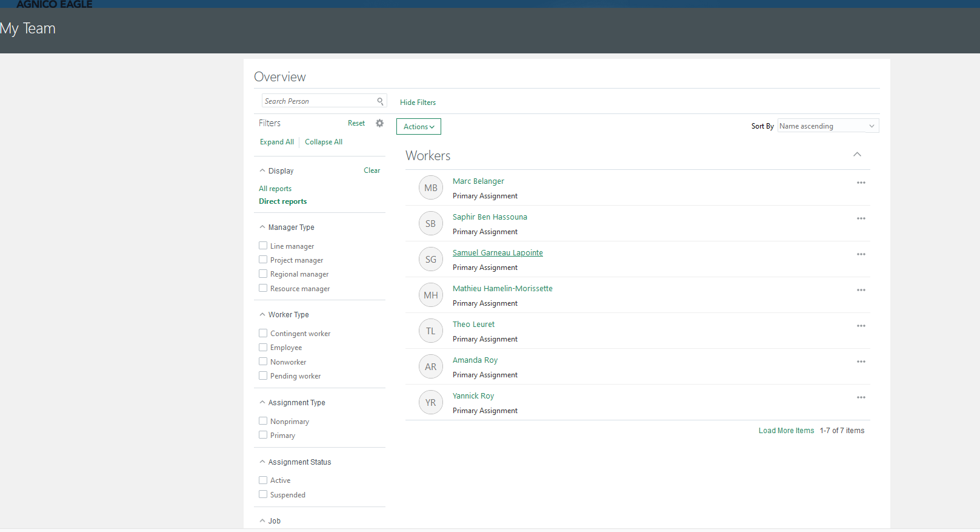Open Amanda Roy's more actions menu

tap(861, 362)
